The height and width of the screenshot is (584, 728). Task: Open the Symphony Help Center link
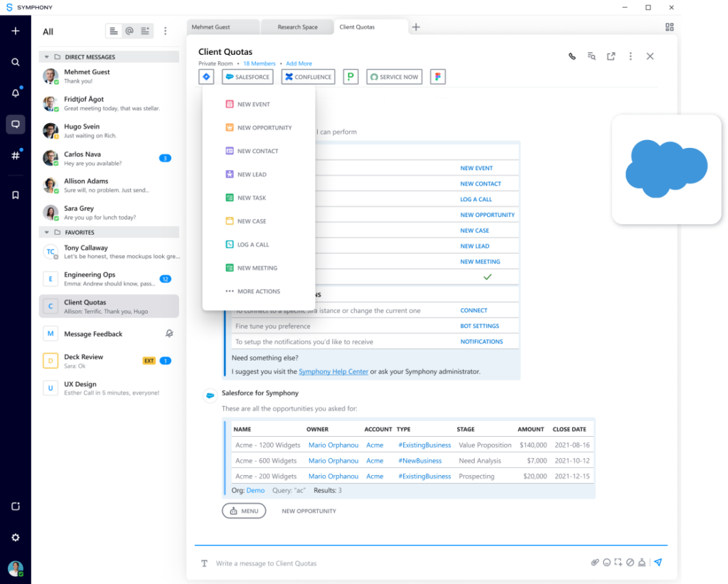333,371
